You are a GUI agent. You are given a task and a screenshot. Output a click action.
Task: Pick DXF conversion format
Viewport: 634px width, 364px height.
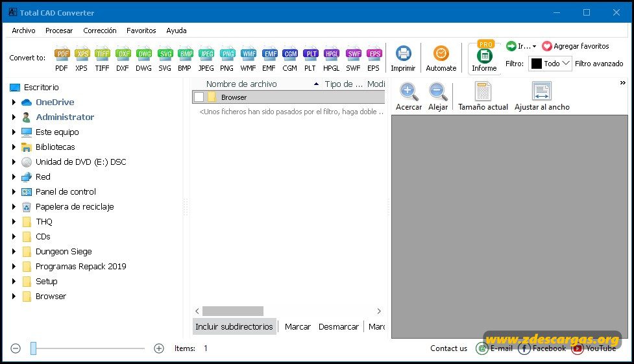coord(123,59)
